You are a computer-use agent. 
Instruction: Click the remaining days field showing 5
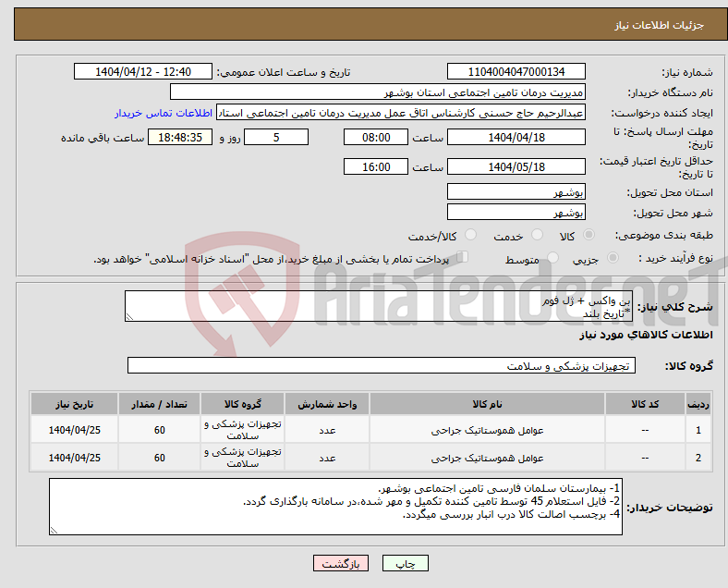(276, 137)
